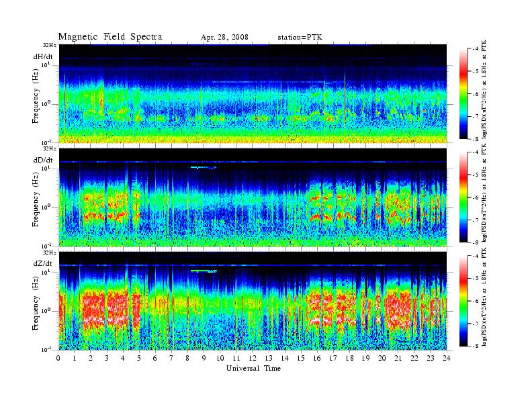Click time tick label 16
This screenshot has width=532, height=411.
coord(317,359)
